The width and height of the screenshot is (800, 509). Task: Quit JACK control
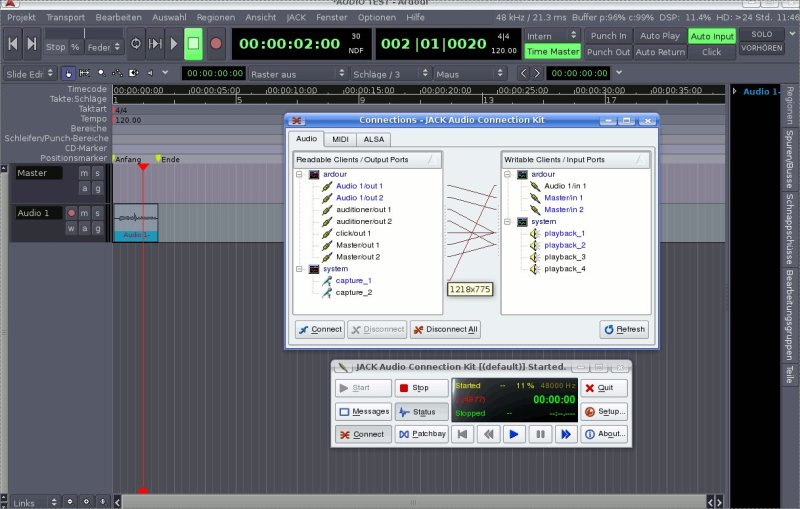[604, 388]
